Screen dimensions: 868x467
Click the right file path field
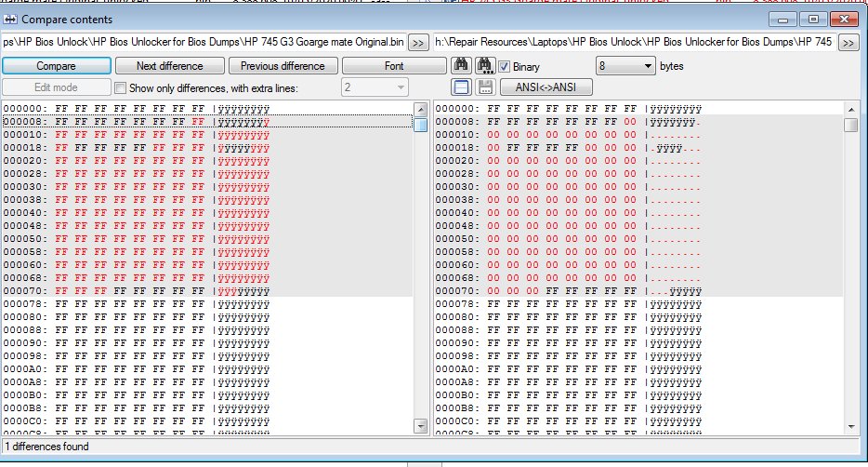tap(634, 42)
